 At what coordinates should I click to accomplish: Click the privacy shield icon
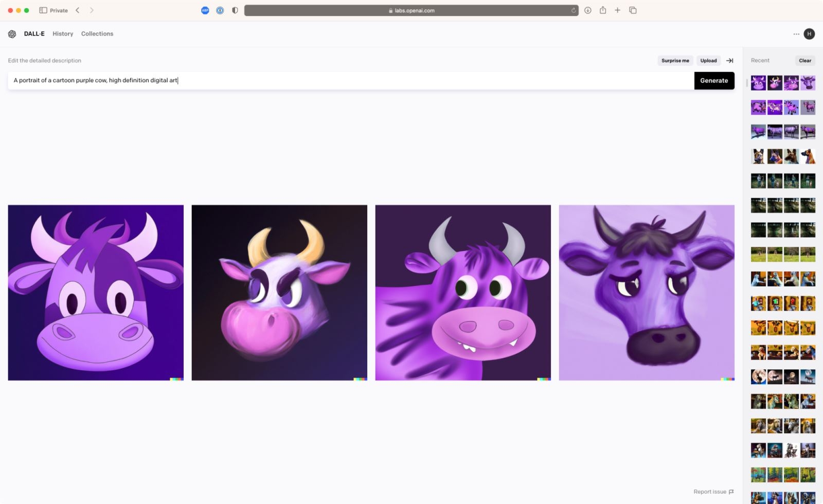(x=235, y=10)
